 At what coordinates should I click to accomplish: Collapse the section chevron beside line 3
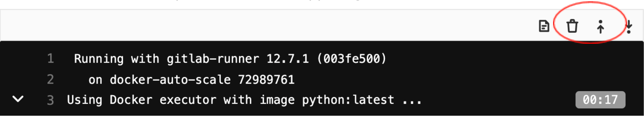coord(18,99)
